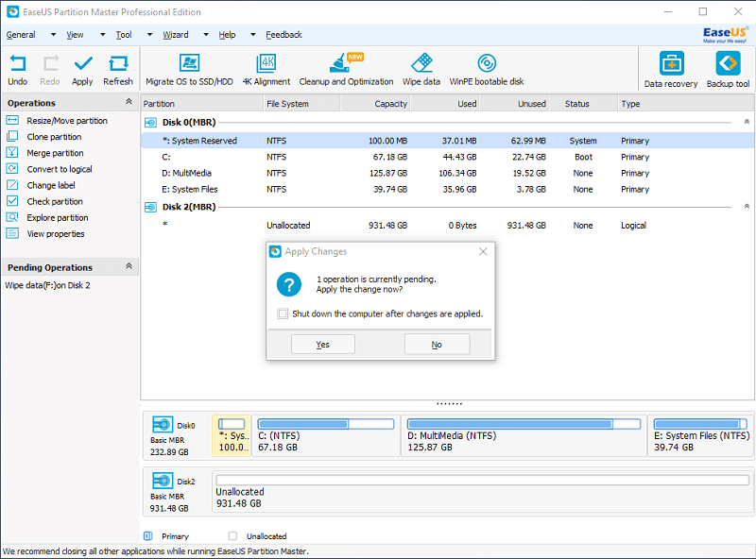Viewport: 756px width, 559px height.
Task: Sort by Unused column header
Action: [x=514, y=104]
